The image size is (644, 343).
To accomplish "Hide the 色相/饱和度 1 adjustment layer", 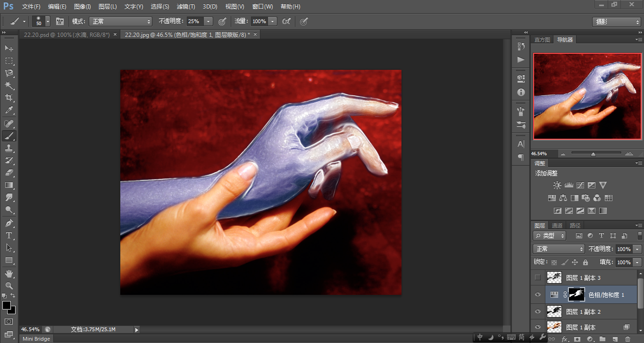I will (x=537, y=295).
